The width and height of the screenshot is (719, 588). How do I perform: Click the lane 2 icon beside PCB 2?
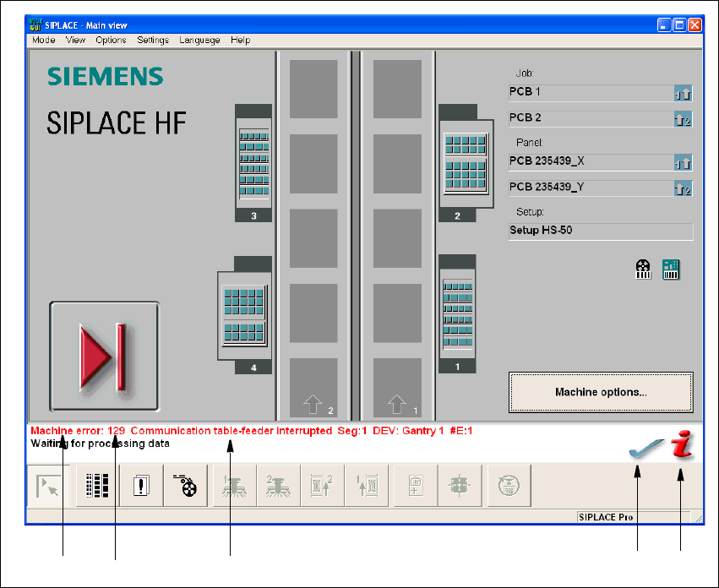(683, 119)
